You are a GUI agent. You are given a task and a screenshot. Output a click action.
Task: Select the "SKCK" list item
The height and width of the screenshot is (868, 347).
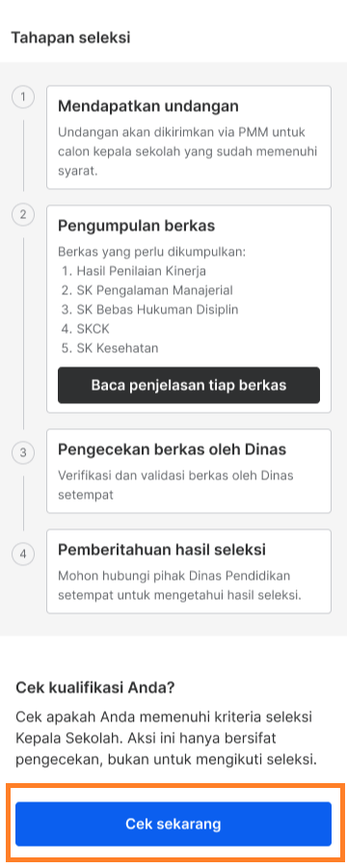[x=86, y=329]
